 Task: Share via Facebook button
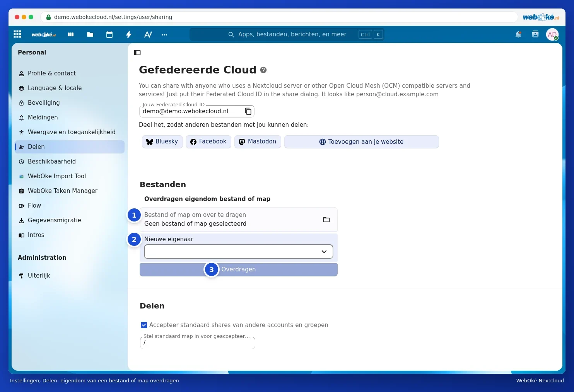208,141
